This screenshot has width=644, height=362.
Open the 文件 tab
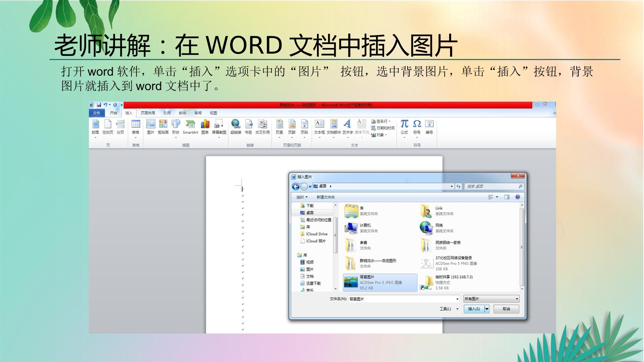(x=97, y=113)
